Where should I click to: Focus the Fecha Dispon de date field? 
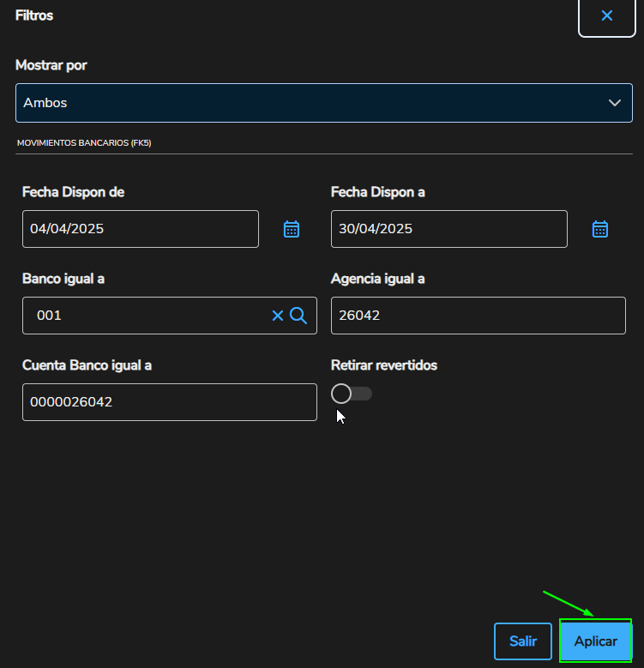pyautogui.click(x=140, y=229)
